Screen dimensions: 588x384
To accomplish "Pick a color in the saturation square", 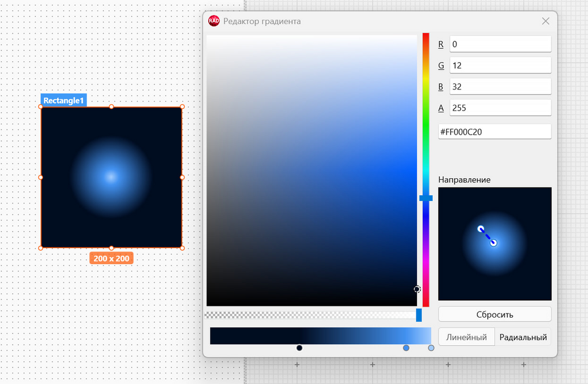I will coord(312,171).
